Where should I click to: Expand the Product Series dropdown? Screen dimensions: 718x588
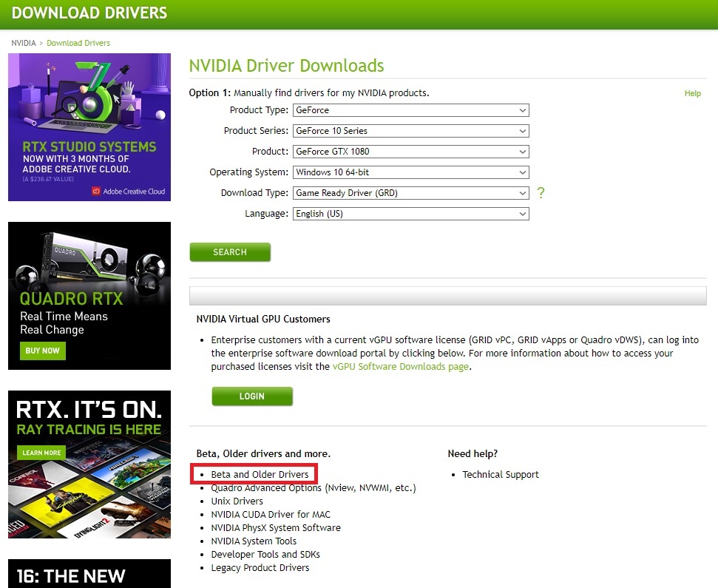(x=410, y=131)
